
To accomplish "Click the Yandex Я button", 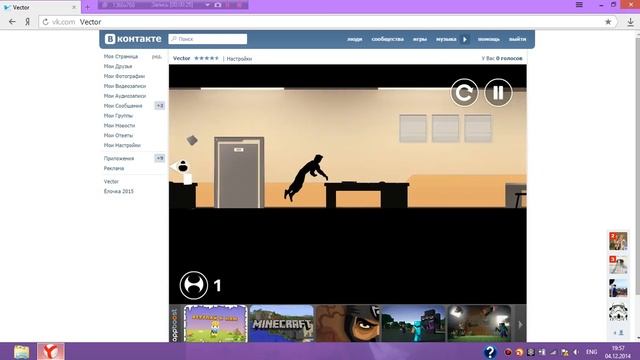I will pyautogui.click(x=27, y=22).
